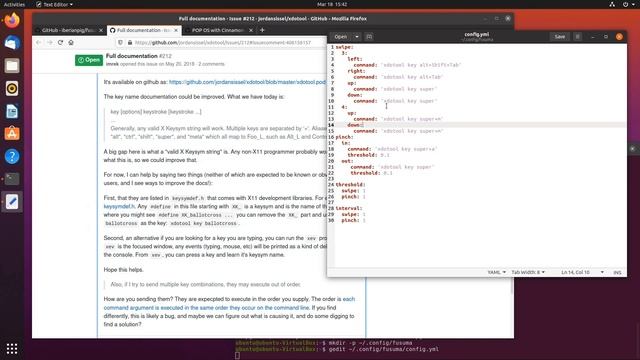
Task: Click the 'down:' key on line 14
Action: 355,125
